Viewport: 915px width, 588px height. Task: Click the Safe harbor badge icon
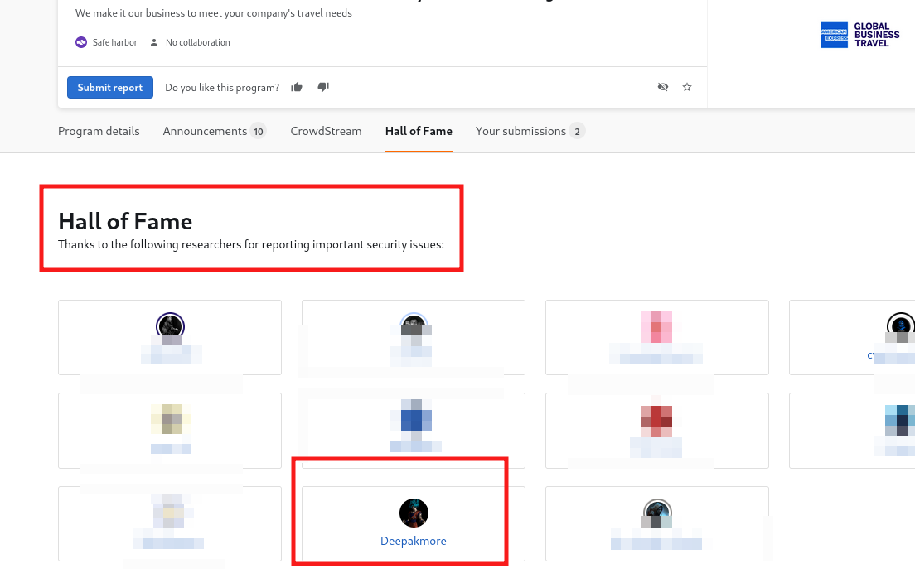(81, 42)
